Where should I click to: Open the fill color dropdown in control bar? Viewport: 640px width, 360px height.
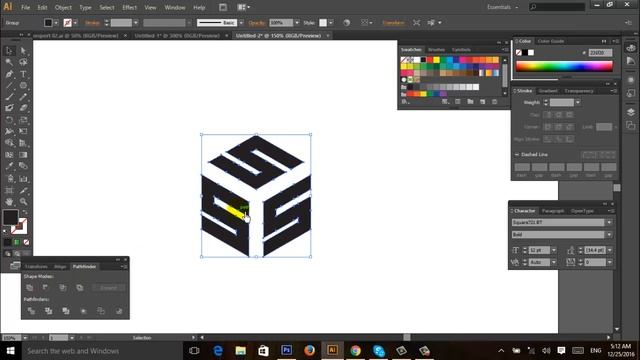(56, 23)
